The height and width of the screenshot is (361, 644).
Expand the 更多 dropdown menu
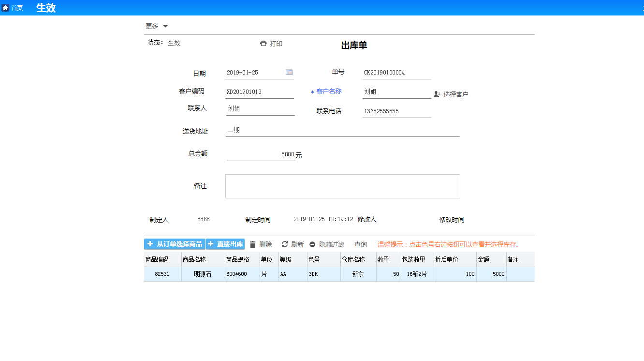pyautogui.click(x=157, y=26)
